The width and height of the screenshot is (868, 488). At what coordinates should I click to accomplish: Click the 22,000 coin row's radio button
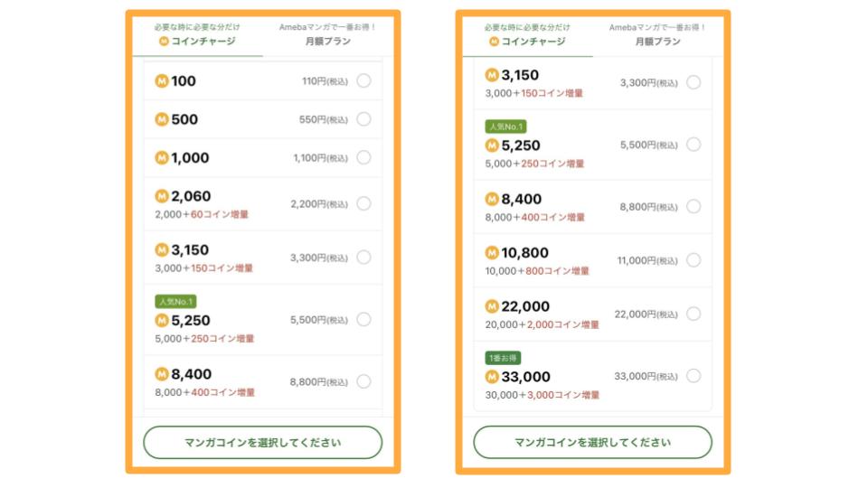693,314
